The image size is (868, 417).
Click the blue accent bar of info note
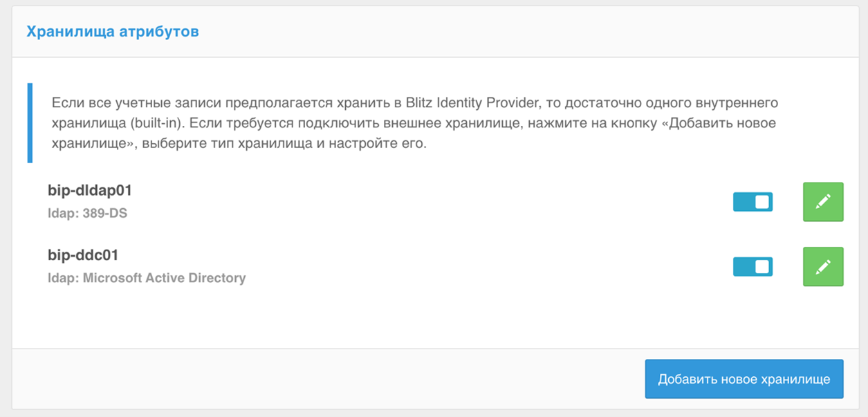pyautogui.click(x=30, y=123)
